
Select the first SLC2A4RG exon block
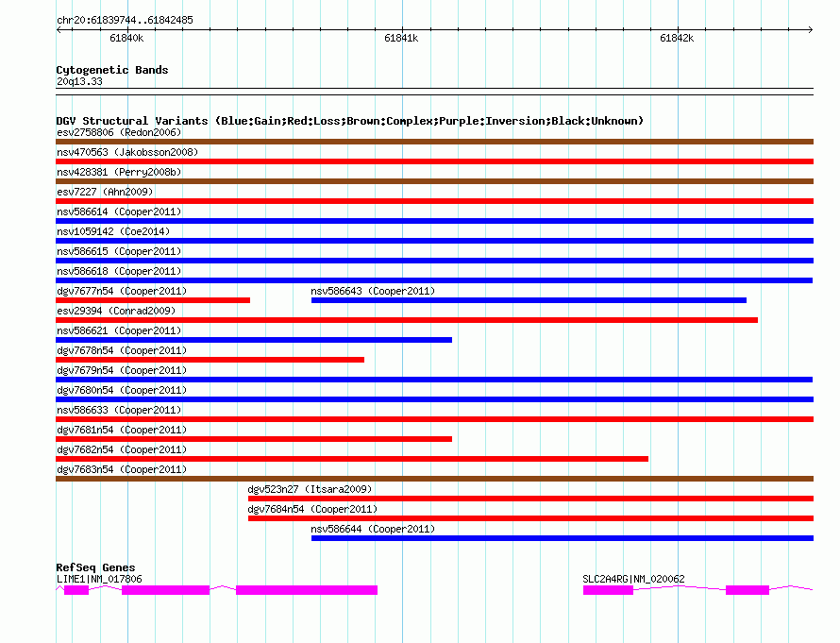[x=608, y=590]
